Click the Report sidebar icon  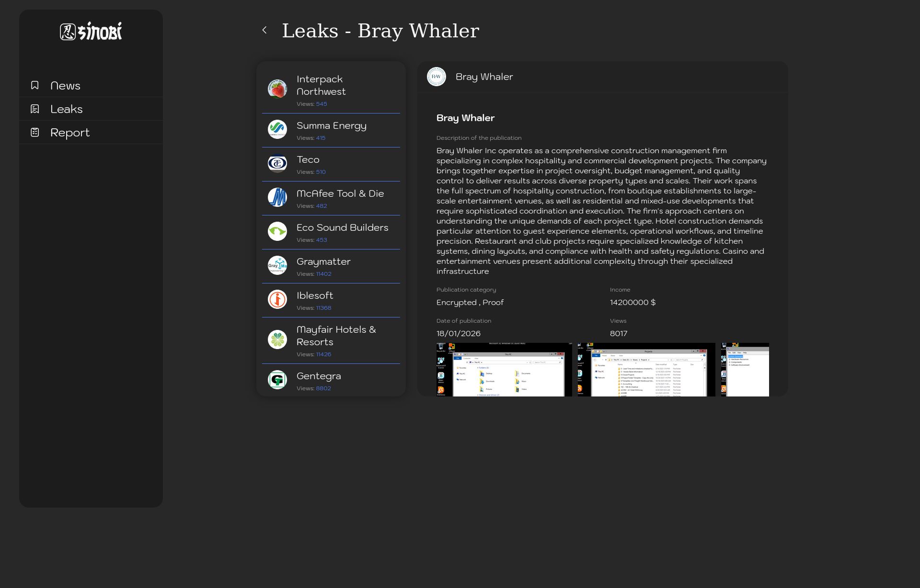[34, 132]
